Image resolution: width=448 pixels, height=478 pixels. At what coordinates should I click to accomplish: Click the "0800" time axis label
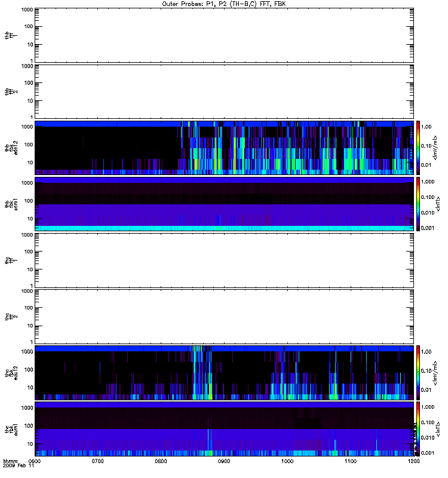click(x=161, y=461)
